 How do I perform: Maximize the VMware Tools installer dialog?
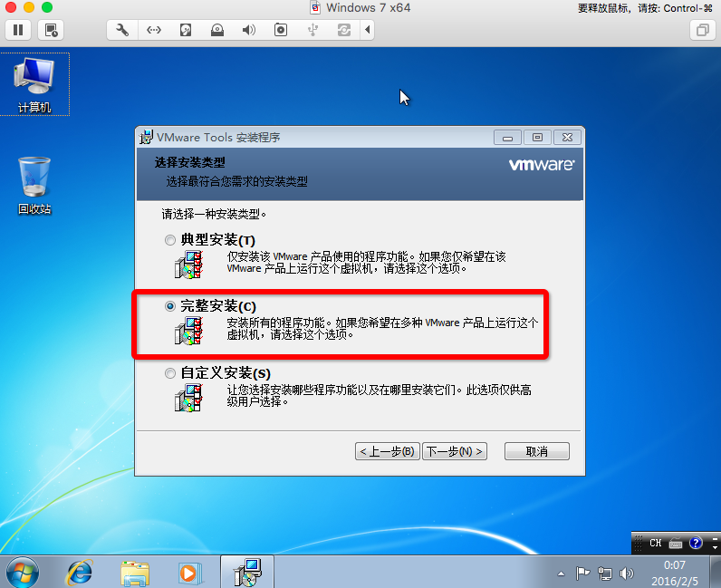pos(537,138)
